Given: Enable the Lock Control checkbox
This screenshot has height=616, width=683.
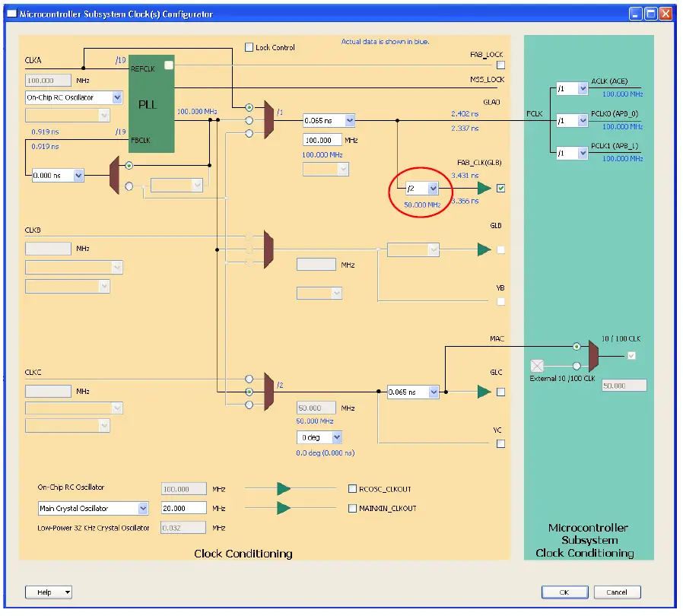Looking at the screenshot, I should (x=249, y=47).
